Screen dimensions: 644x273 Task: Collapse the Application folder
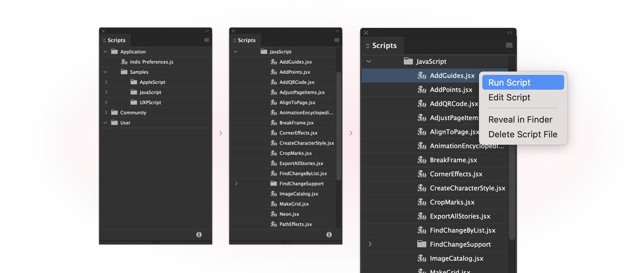[x=105, y=52]
